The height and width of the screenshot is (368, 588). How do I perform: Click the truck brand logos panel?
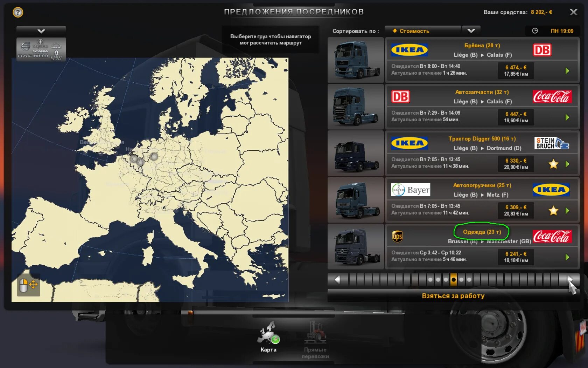tap(41, 49)
